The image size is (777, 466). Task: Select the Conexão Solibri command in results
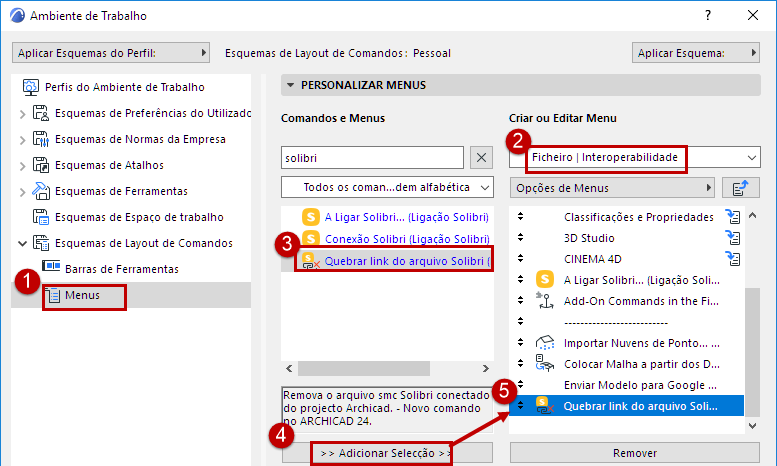click(407, 239)
